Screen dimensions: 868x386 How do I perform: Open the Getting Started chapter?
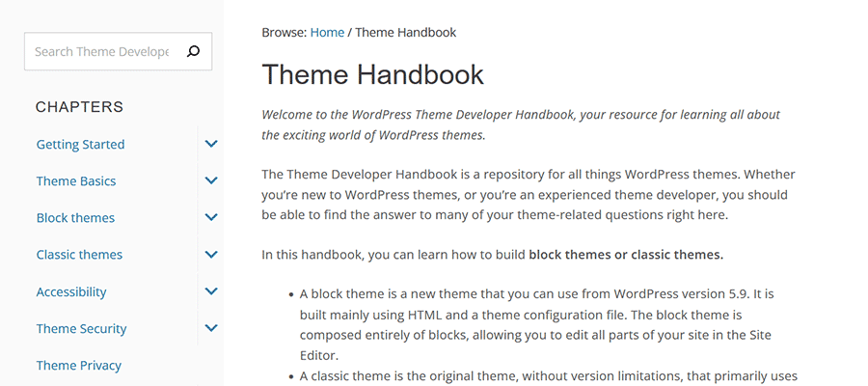click(x=80, y=145)
